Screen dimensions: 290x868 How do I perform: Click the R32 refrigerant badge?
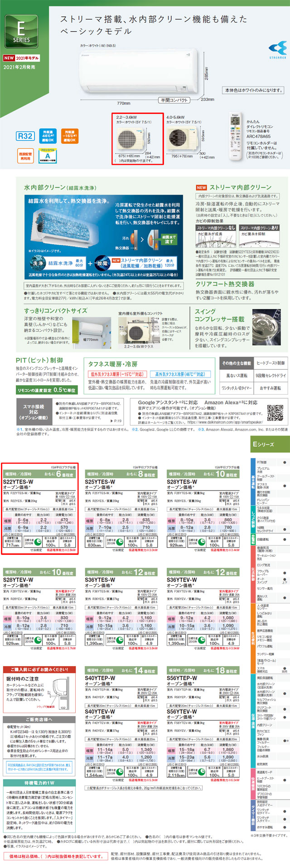25,136
